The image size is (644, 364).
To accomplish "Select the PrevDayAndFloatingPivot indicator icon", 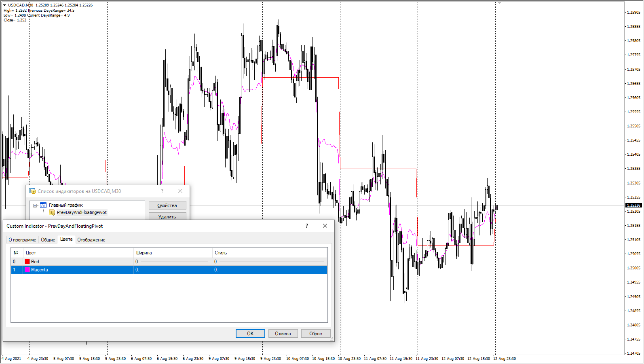I will tap(52, 212).
